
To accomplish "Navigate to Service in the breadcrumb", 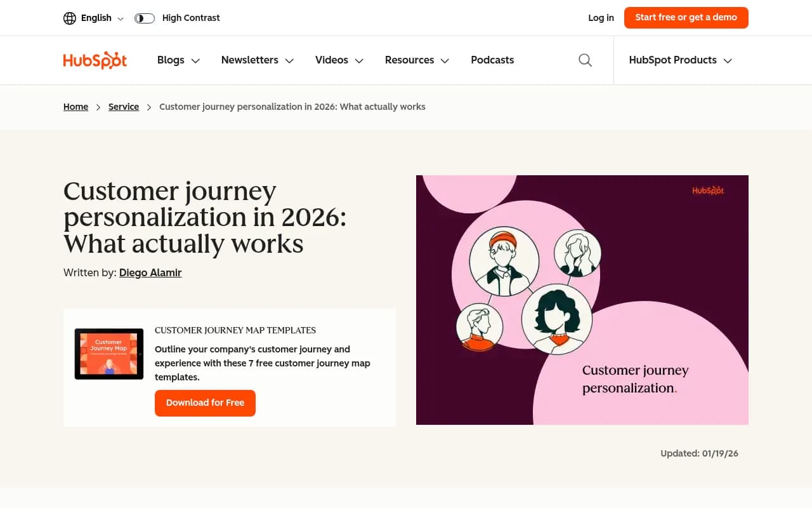I will (124, 107).
